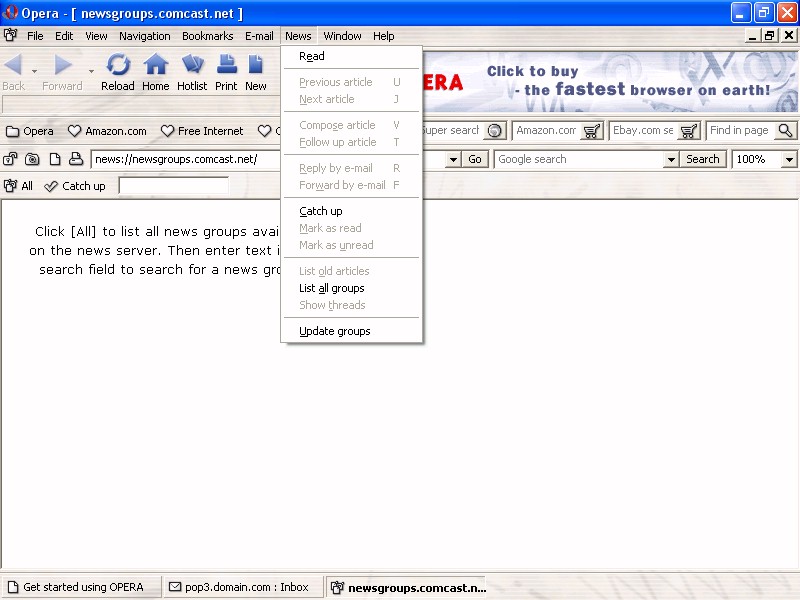Open Opera bookmarks folder icon
Image resolution: width=800 pixels, height=600 pixels.
12,131
